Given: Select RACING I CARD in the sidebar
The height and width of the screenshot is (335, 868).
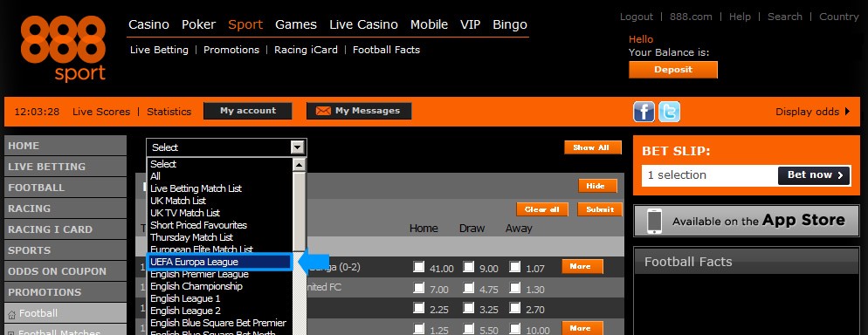Looking at the screenshot, I should click(x=65, y=229).
